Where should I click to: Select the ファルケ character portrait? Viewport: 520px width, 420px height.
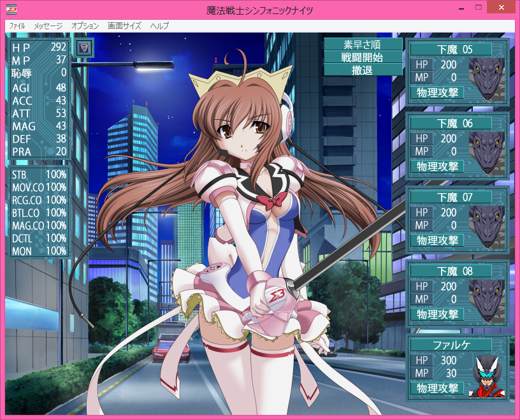click(486, 375)
